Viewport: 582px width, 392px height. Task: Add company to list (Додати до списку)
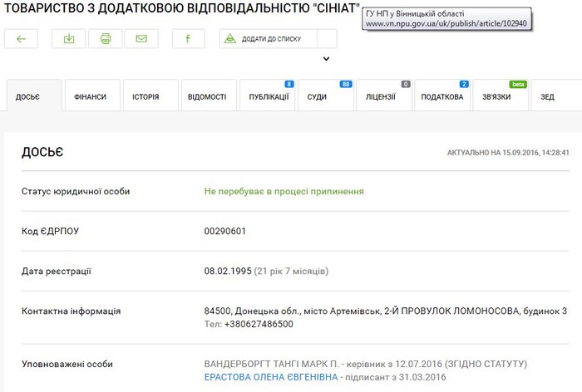point(268,38)
